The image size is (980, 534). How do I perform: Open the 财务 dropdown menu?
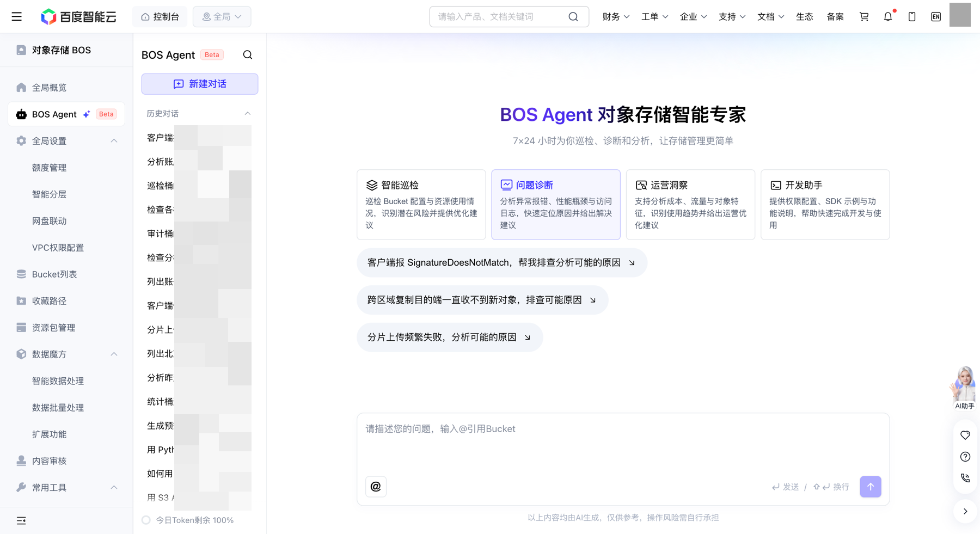point(616,17)
